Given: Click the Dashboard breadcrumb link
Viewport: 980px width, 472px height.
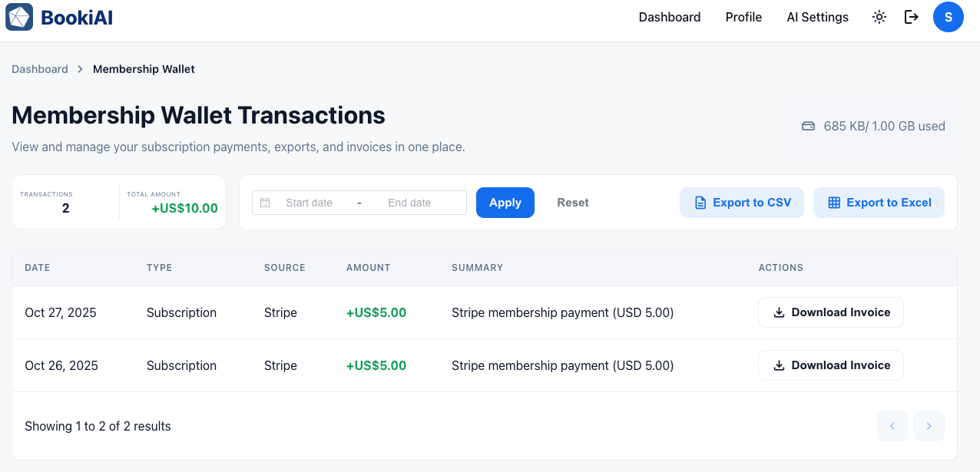Looking at the screenshot, I should point(40,69).
